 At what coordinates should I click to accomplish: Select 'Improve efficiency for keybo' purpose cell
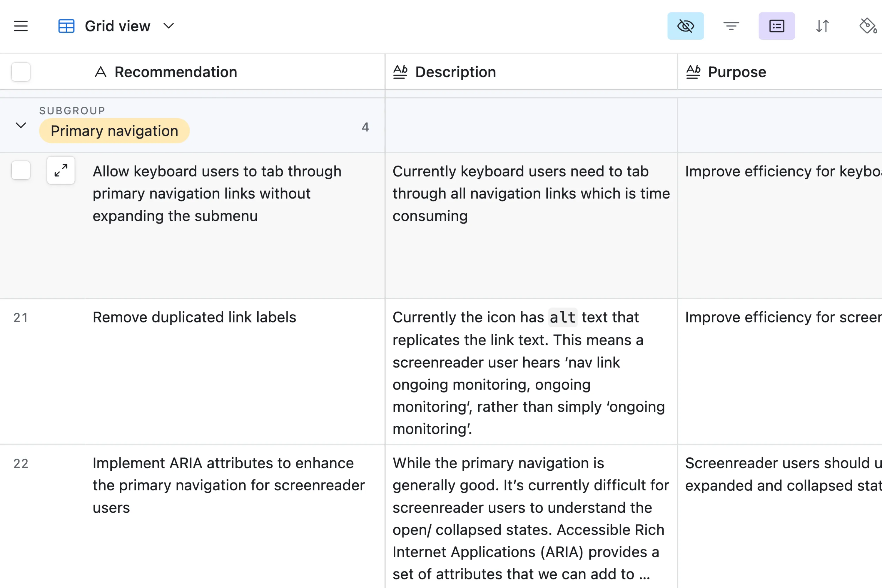point(780,225)
